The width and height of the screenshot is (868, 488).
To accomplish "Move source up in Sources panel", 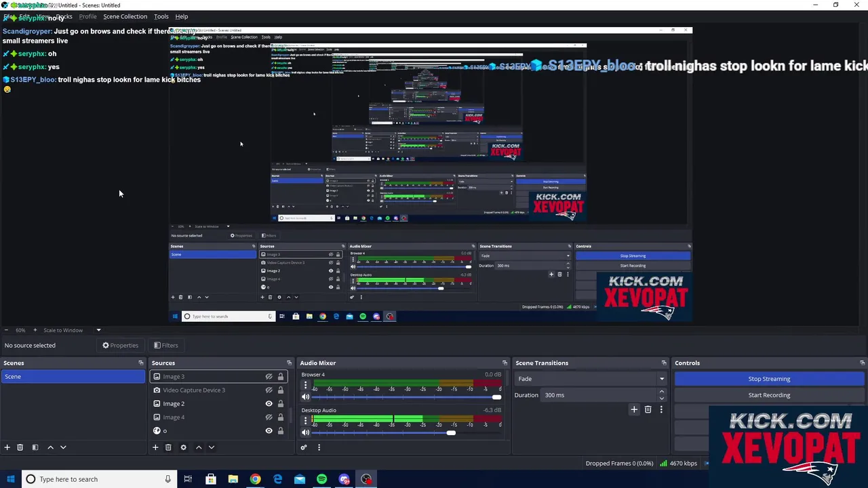I will click(x=199, y=447).
